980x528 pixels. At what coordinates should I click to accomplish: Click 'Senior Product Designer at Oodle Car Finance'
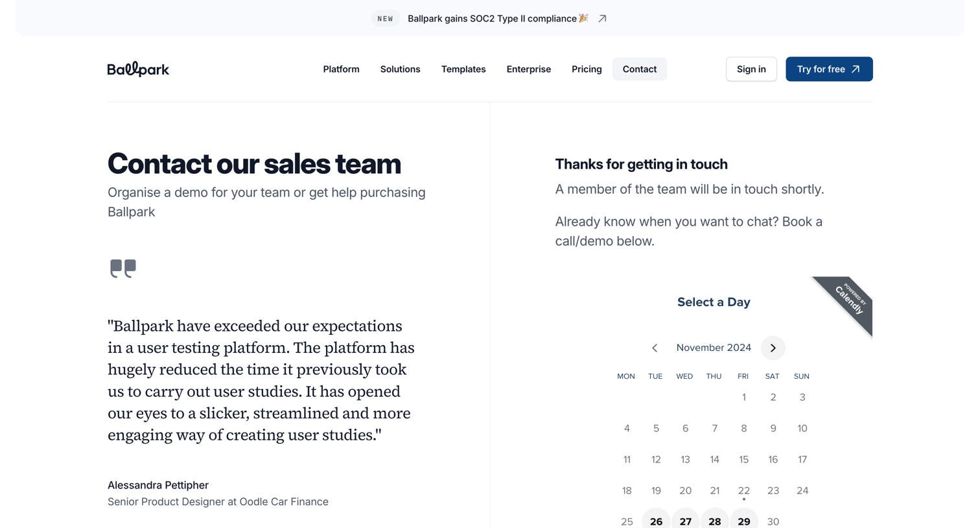(x=218, y=501)
